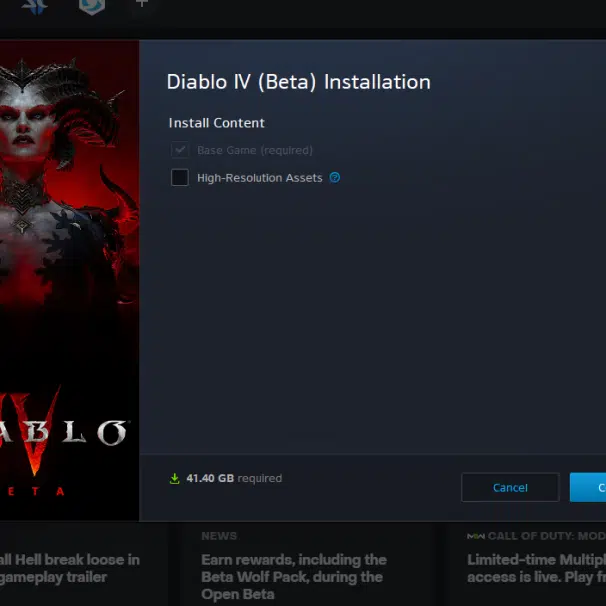Cancel the Diablo IV installation
The height and width of the screenshot is (606, 606).
point(510,487)
